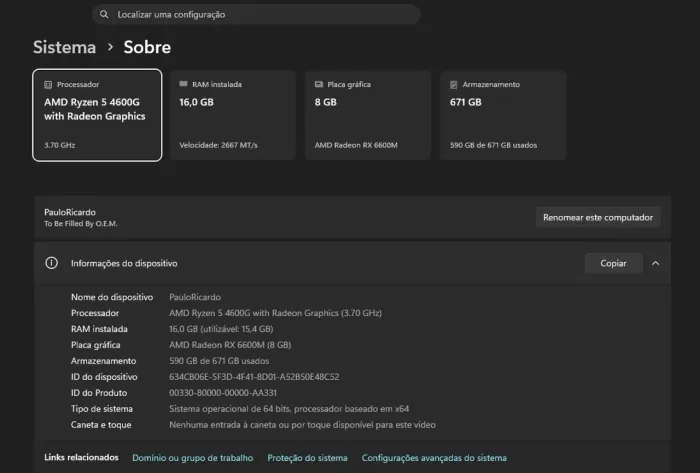
Task: Click the PauloRicardo computer name heading
Action: click(70, 212)
